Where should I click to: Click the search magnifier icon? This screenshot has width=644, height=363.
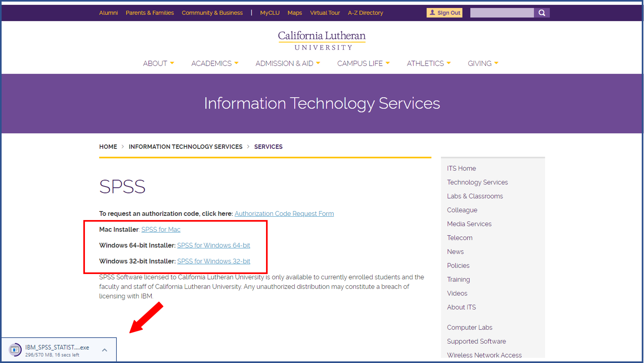tap(542, 13)
